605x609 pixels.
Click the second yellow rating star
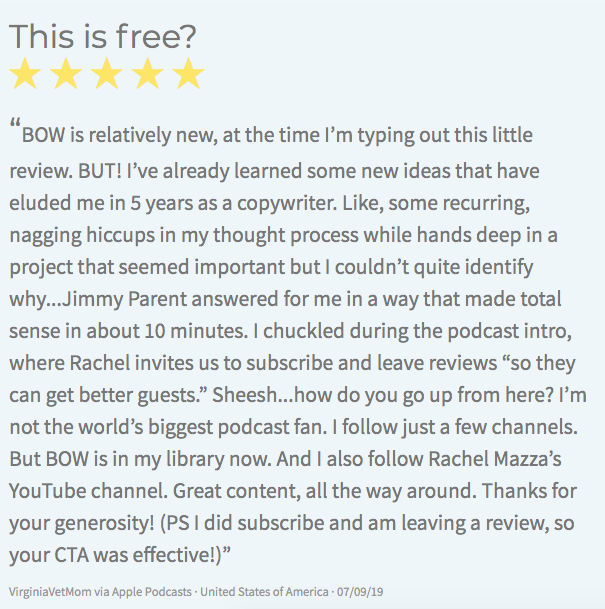point(66,73)
